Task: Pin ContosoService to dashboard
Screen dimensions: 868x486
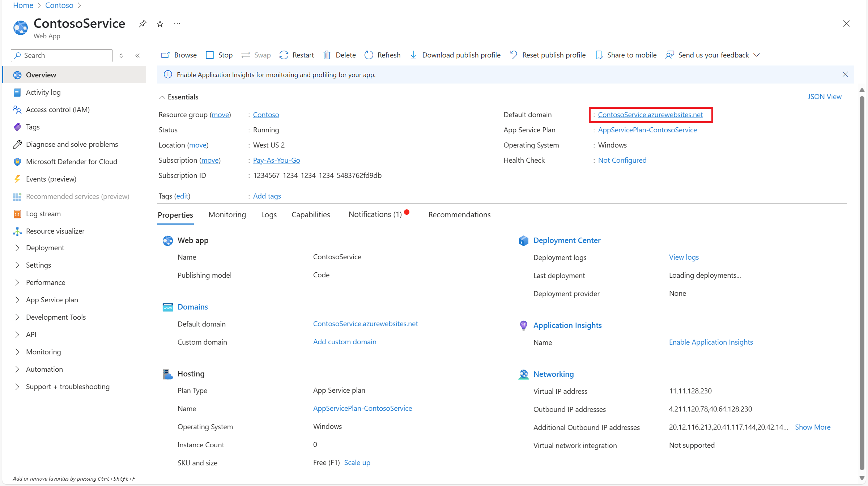Action: [x=142, y=24]
